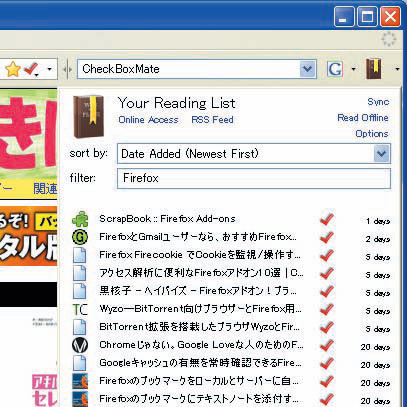The image size is (407, 407).
Task: Click the Sync link
Action: pyautogui.click(x=378, y=102)
